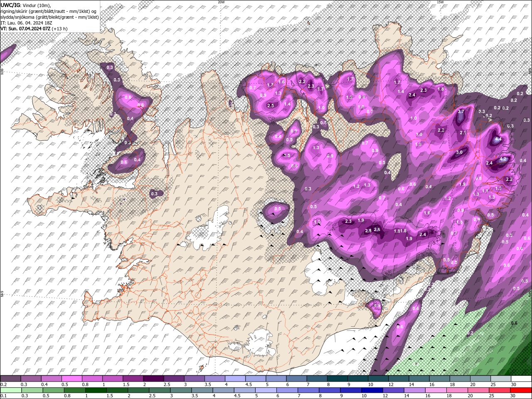Click the 4.2 snowfall value on the map
This screenshot has width=532, height=399.
503,159
